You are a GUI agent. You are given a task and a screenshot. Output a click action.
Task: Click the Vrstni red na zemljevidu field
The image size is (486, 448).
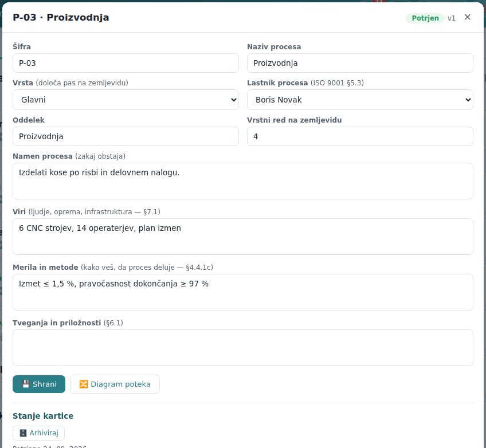pyautogui.click(x=360, y=136)
